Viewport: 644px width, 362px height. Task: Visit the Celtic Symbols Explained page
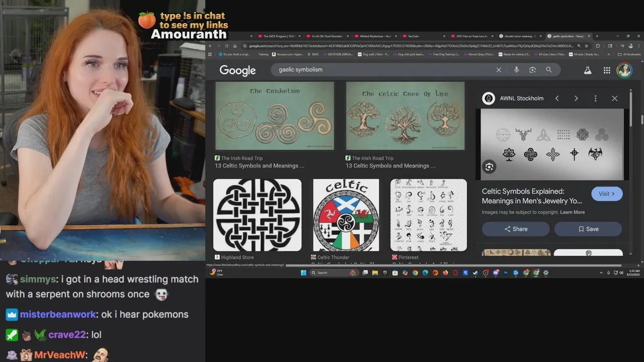tap(607, 194)
